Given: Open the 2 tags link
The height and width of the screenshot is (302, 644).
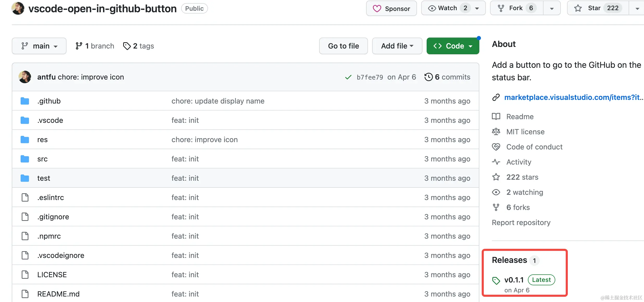Looking at the screenshot, I should (x=139, y=46).
